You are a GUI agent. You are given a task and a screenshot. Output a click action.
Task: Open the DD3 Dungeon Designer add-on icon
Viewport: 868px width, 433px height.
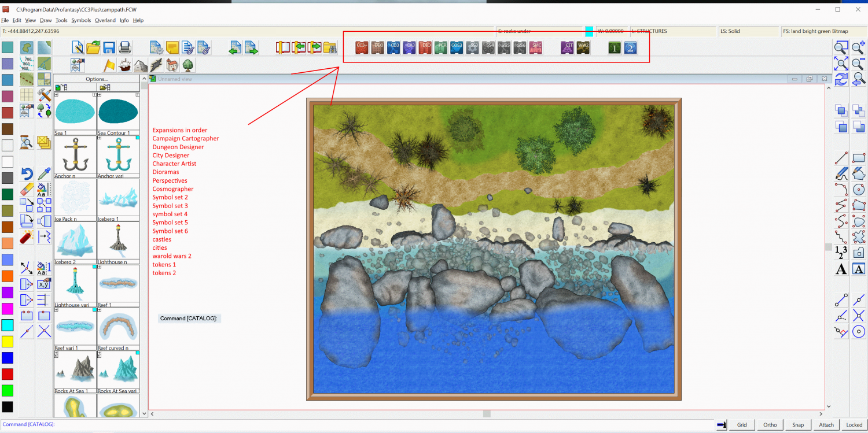point(377,48)
